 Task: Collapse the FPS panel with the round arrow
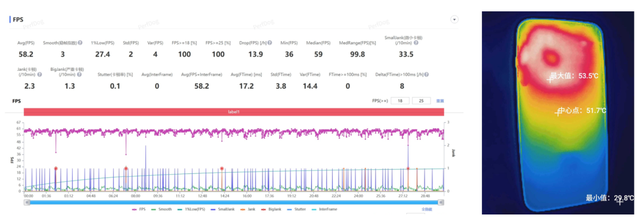454,19
